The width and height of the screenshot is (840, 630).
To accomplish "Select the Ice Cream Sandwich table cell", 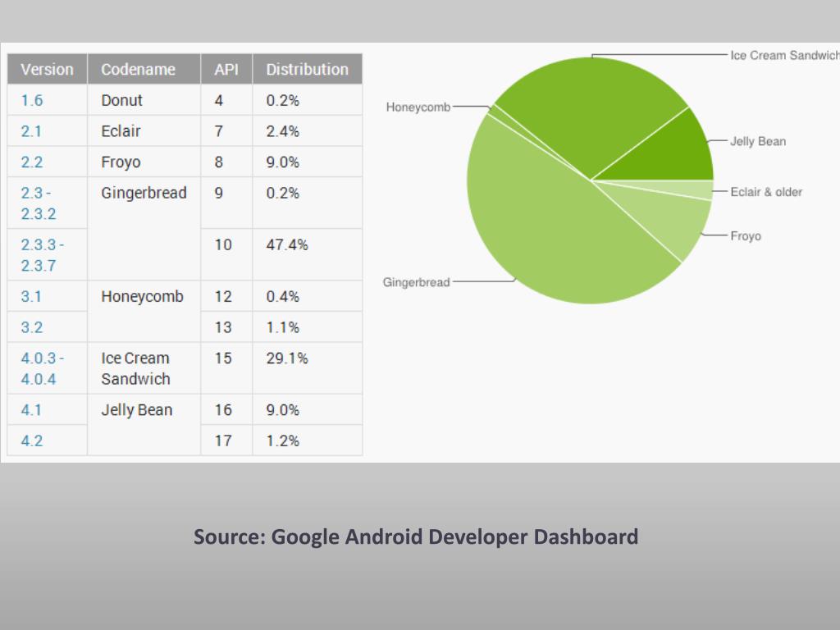I will [144, 368].
